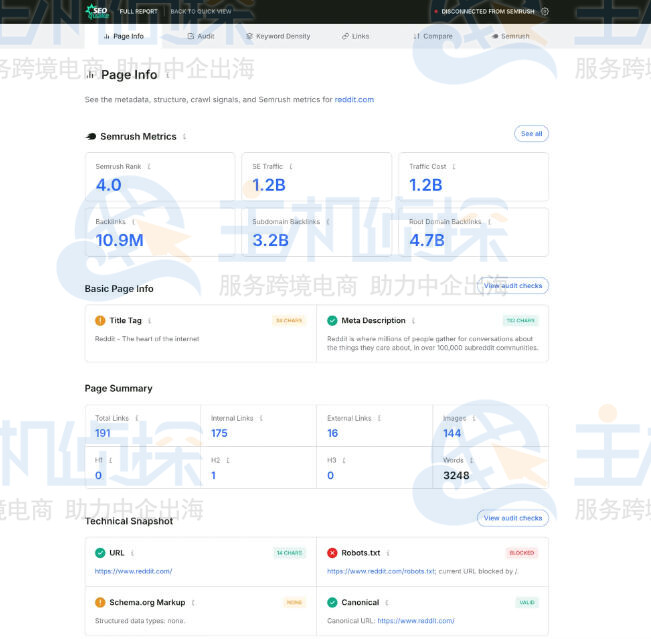Click the Backlinks value 10.9M
This screenshot has width=651, height=639.
tap(120, 240)
